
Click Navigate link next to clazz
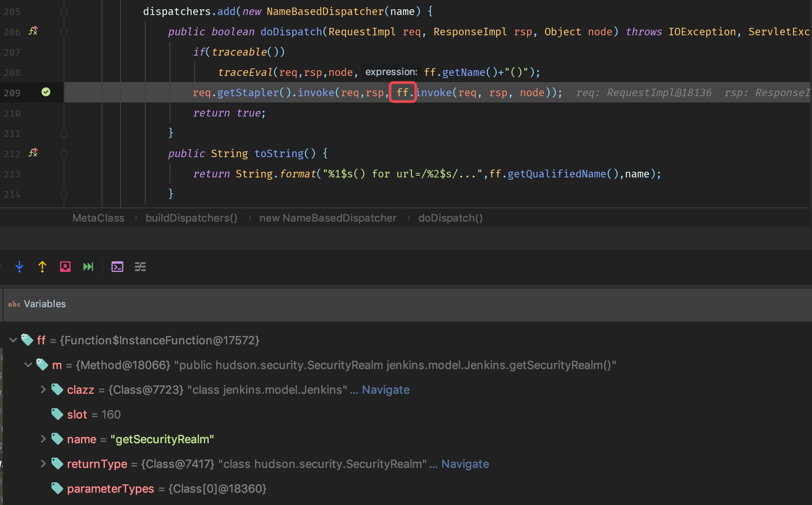(386, 390)
